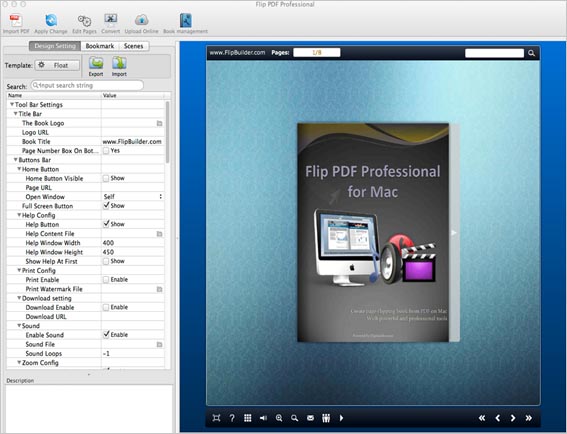Switch to the Bookmark tab
567x434 pixels.
[100, 46]
